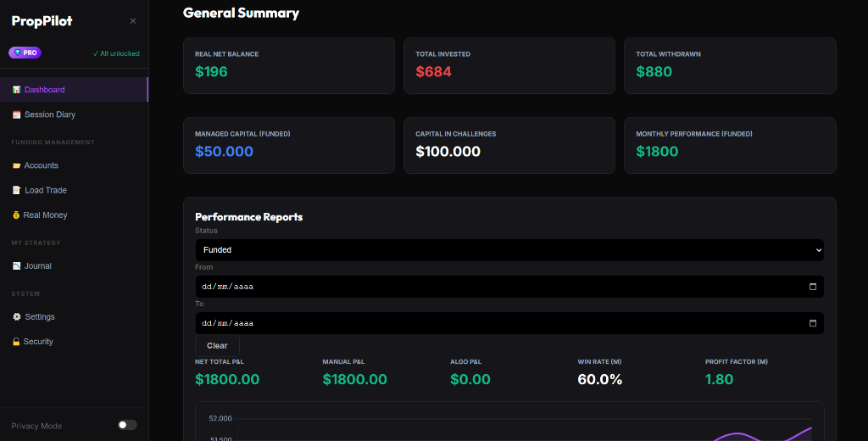Close the sidebar with the X icon
This screenshot has width=868, height=441.
[133, 21]
